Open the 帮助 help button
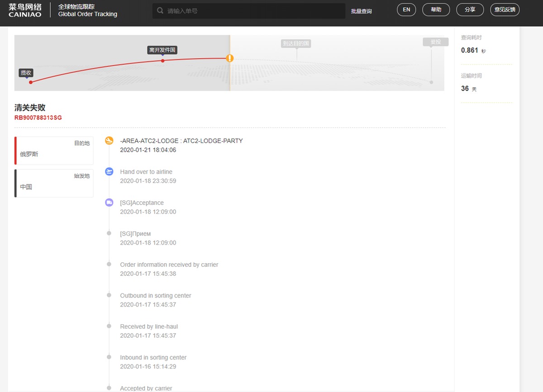This screenshot has width=543, height=392. coord(436,9)
